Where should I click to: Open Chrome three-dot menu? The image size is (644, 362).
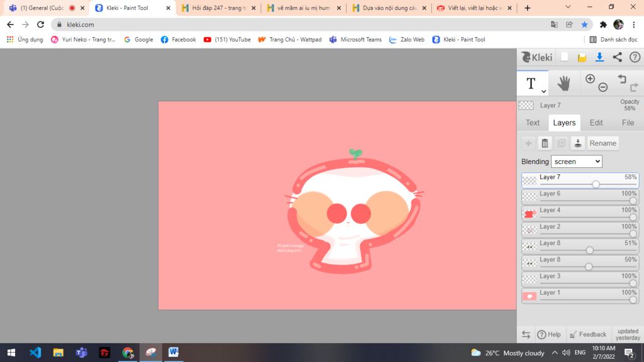click(x=634, y=25)
